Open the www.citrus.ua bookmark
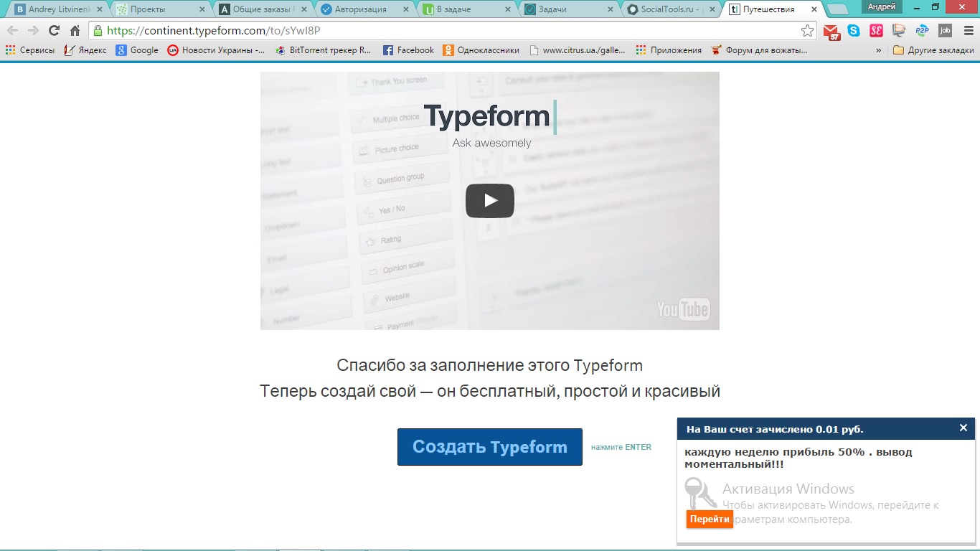980x551 pixels. (x=578, y=50)
